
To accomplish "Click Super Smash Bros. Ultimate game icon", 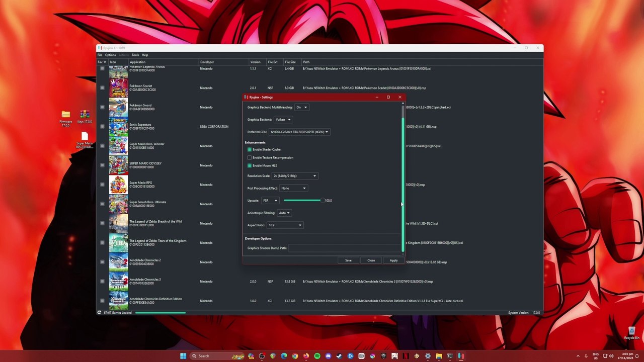I will [x=118, y=204].
